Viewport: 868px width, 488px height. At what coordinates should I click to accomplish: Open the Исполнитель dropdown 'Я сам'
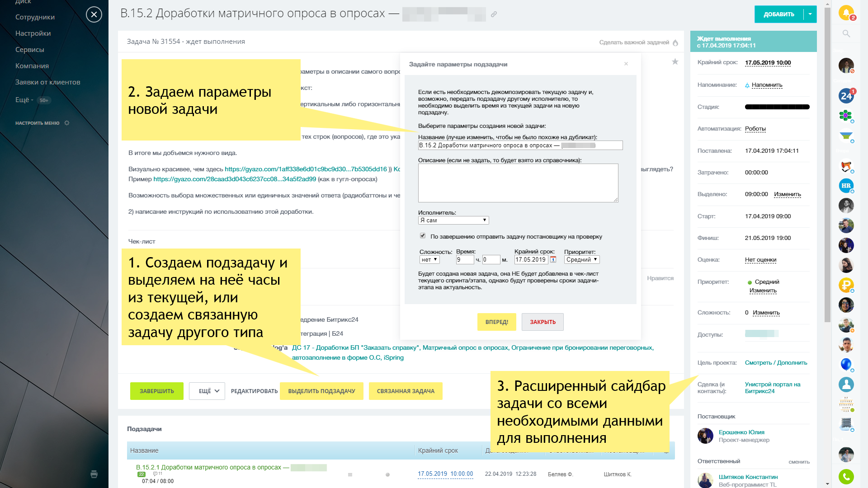pyautogui.click(x=453, y=221)
